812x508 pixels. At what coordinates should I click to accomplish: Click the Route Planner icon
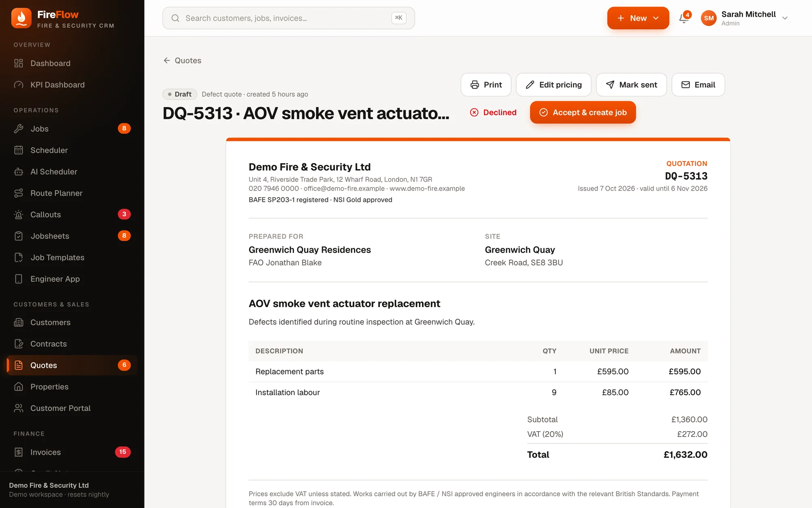pyautogui.click(x=19, y=193)
